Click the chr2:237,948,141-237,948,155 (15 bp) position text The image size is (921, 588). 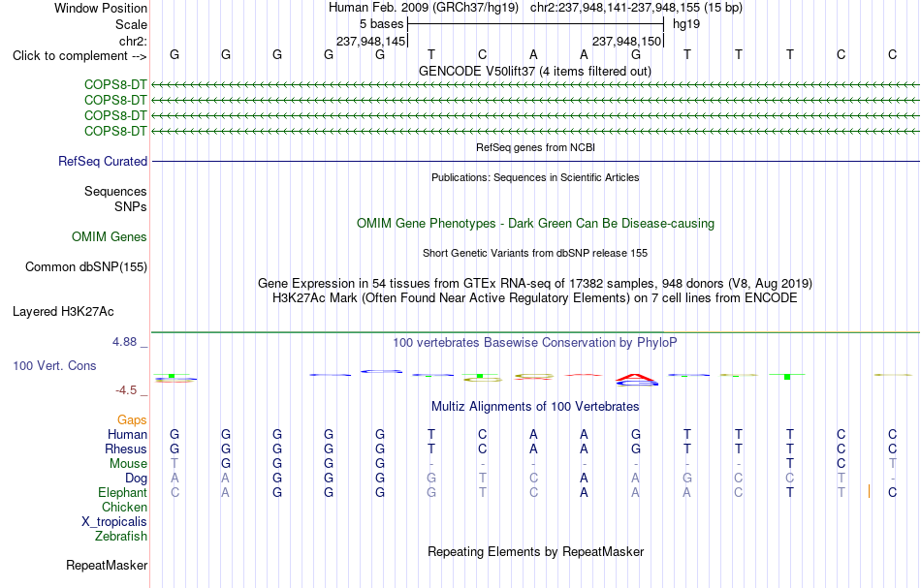636,8
